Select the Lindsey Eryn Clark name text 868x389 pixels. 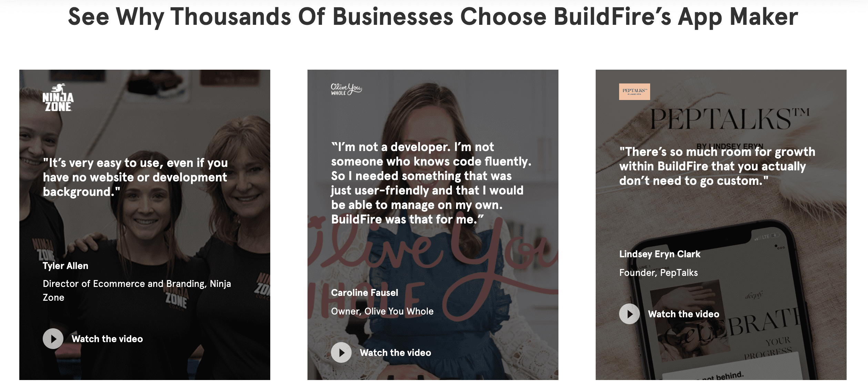pos(660,254)
